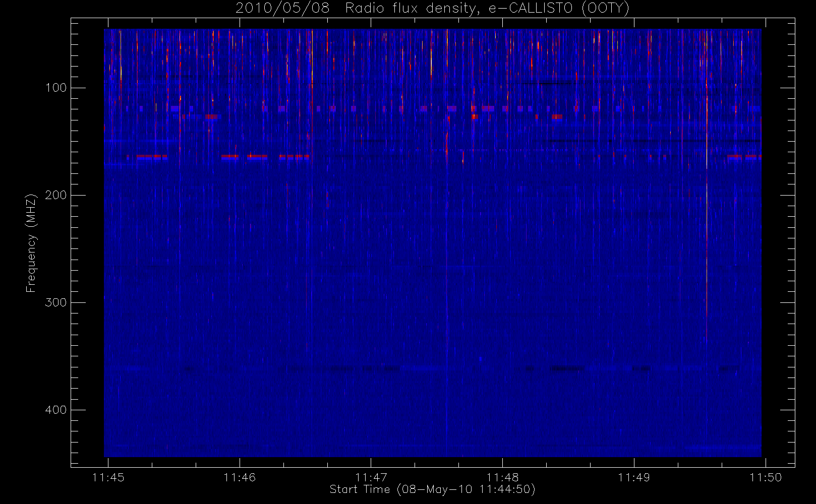Click the 200 MHz axis tick label
Screen dimensions: 816x504
click(55, 195)
